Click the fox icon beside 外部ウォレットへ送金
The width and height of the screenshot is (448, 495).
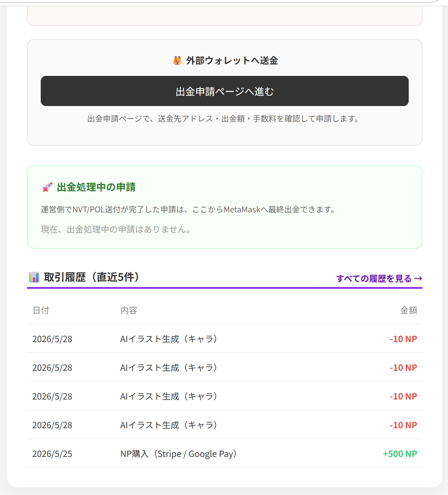click(177, 61)
